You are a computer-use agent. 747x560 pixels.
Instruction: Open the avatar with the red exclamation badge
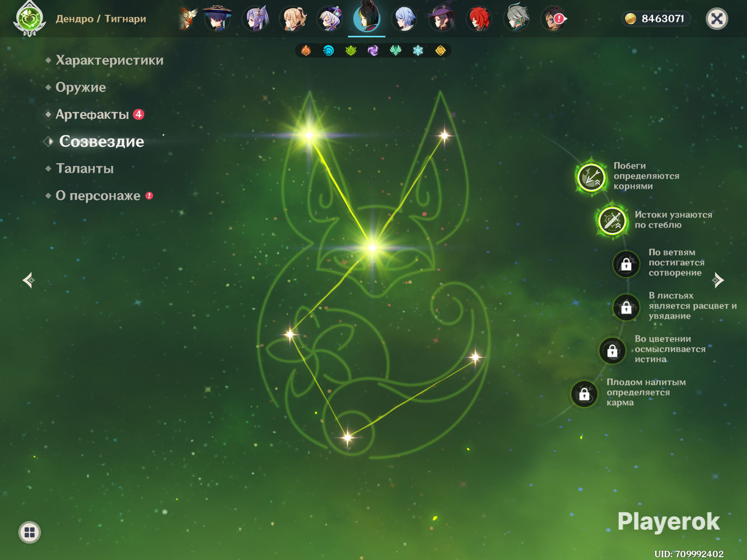(554, 18)
